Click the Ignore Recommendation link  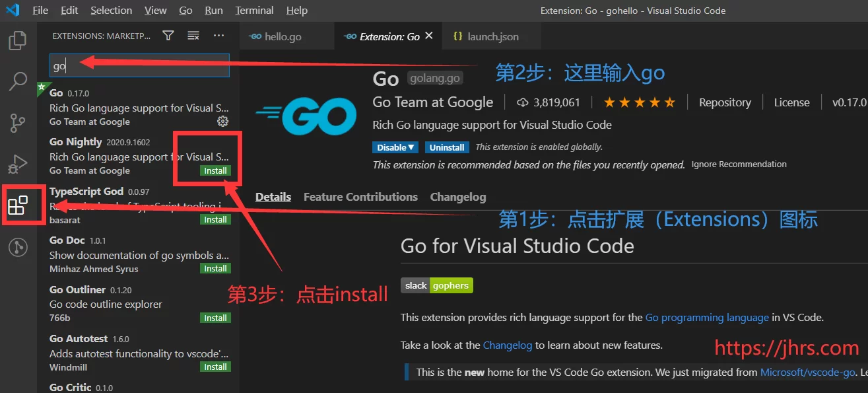[739, 164]
